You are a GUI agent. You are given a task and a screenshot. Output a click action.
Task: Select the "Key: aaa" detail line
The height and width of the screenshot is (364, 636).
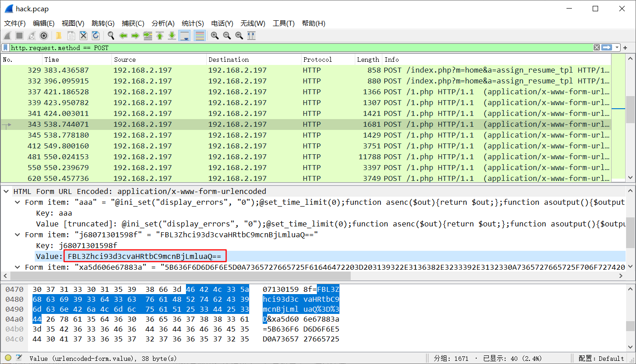pos(54,213)
